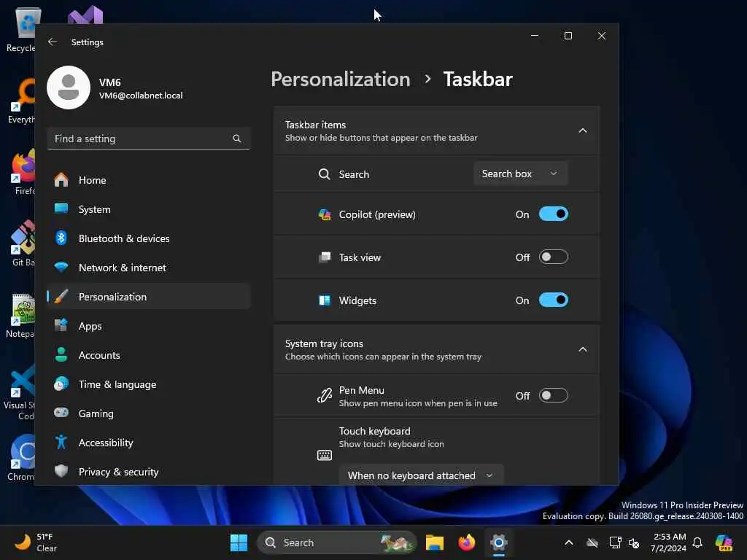Open Accounts settings page

pos(149,355)
